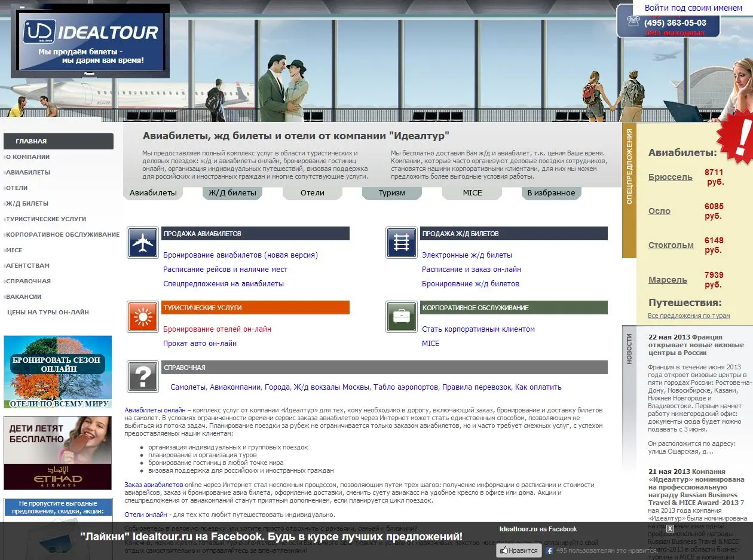Open the Авиакомпании reference link

tap(235, 387)
